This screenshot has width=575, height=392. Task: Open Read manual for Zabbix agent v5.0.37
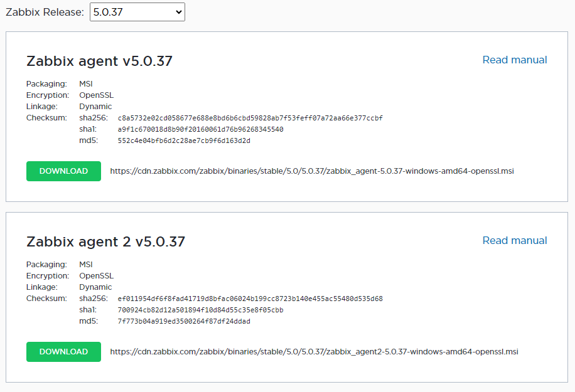pyautogui.click(x=515, y=60)
